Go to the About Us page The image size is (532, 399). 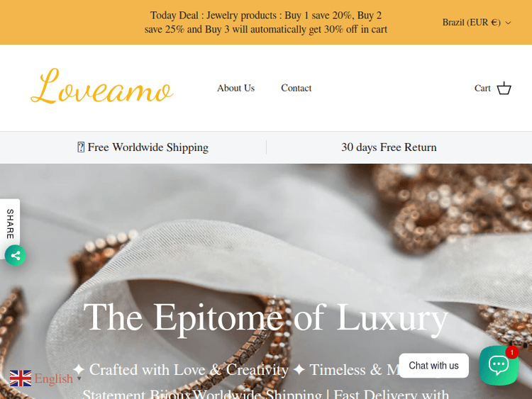[x=235, y=88]
